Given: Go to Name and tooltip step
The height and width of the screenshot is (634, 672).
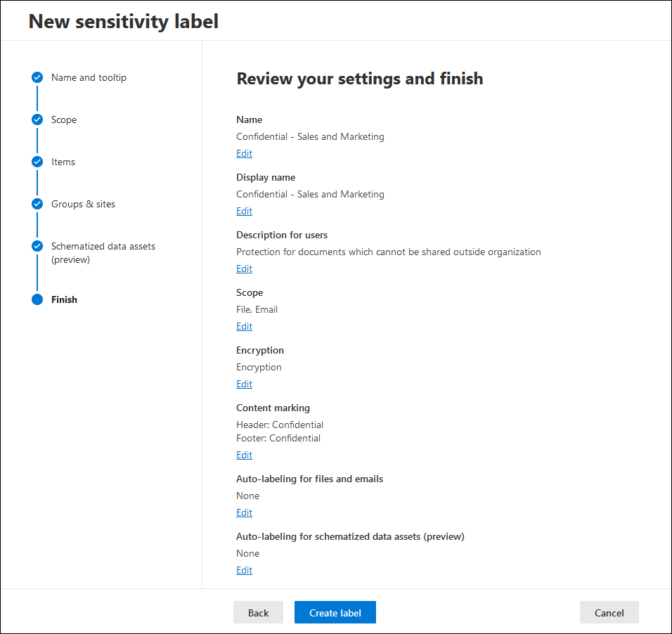Looking at the screenshot, I should [89, 77].
